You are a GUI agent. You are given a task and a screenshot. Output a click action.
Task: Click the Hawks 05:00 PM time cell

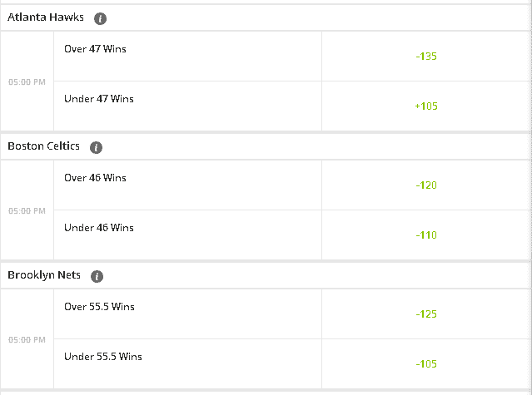click(27, 82)
